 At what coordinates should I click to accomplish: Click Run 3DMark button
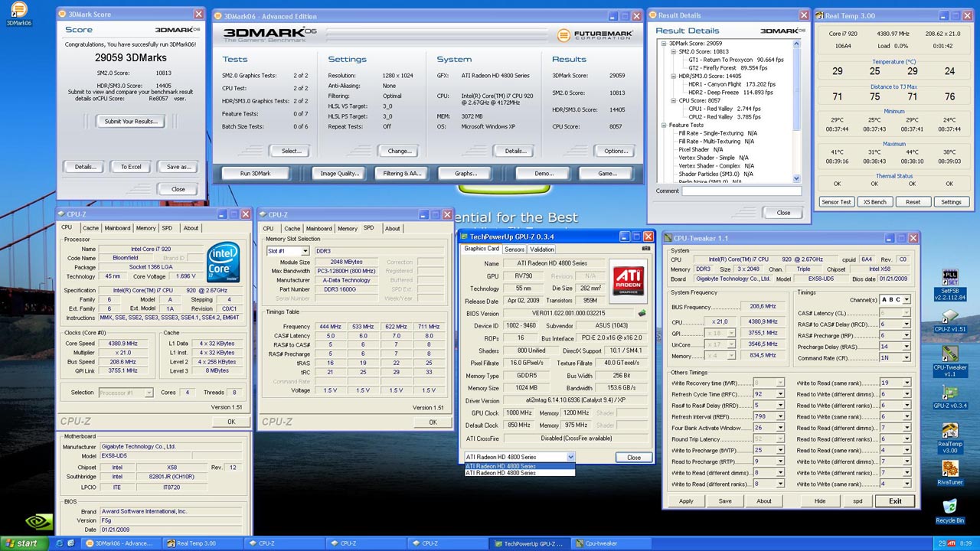(256, 174)
